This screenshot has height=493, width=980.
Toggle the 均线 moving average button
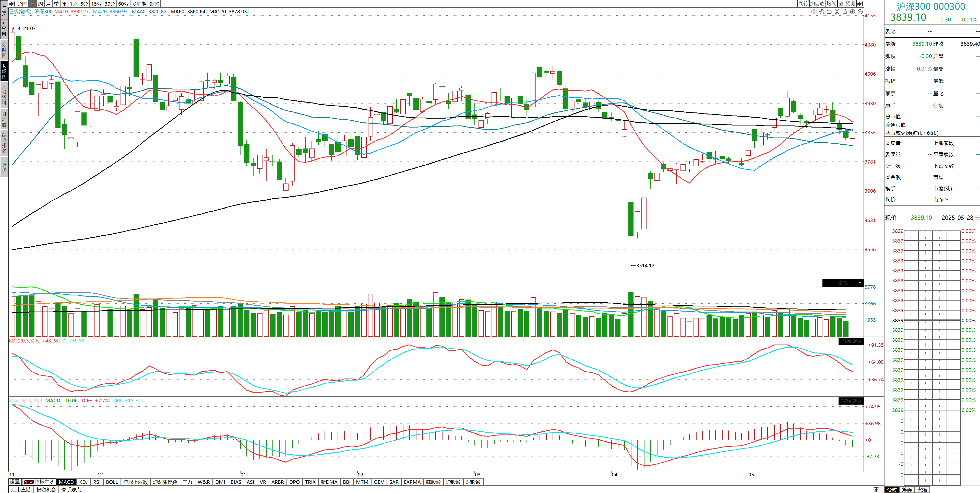coord(831,3)
